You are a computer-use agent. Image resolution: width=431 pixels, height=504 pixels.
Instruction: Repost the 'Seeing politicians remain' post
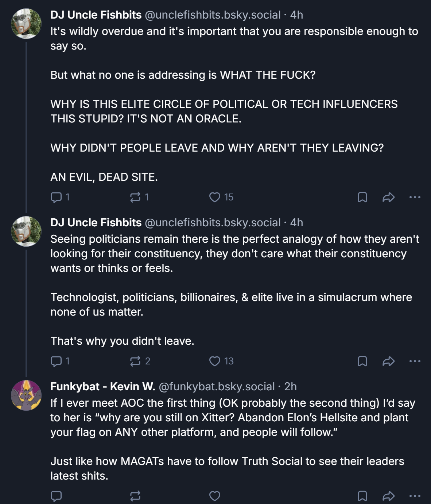[135, 361]
